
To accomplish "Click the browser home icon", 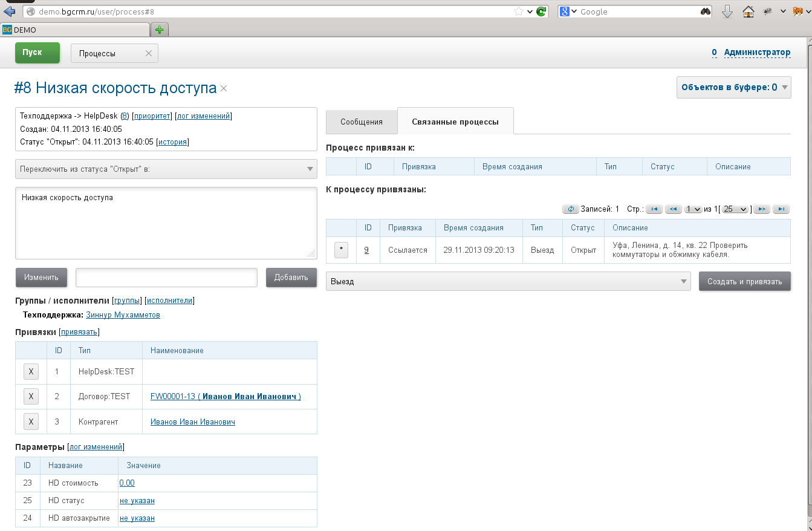I will (x=748, y=11).
